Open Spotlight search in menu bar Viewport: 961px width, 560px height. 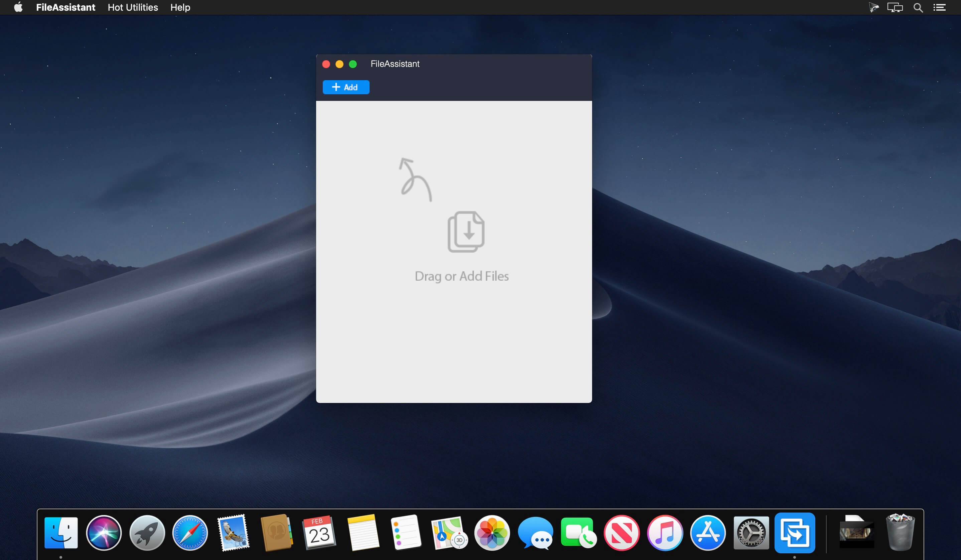(x=918, y=8)
